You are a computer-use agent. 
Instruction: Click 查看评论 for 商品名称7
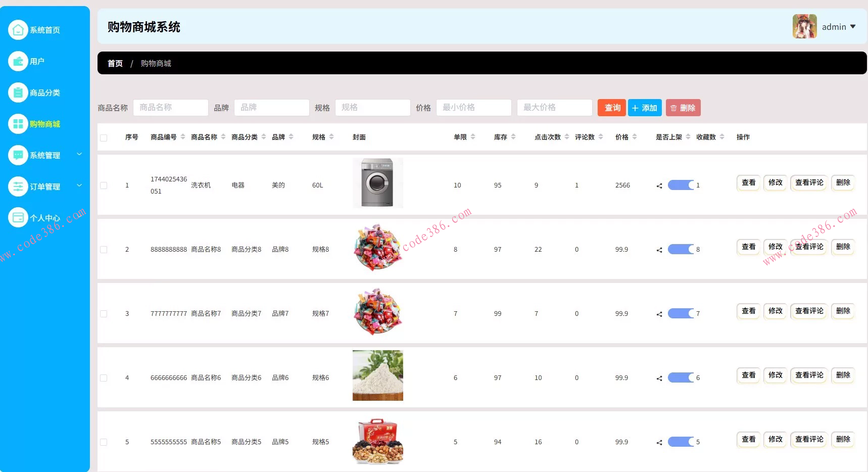point(808,311)
